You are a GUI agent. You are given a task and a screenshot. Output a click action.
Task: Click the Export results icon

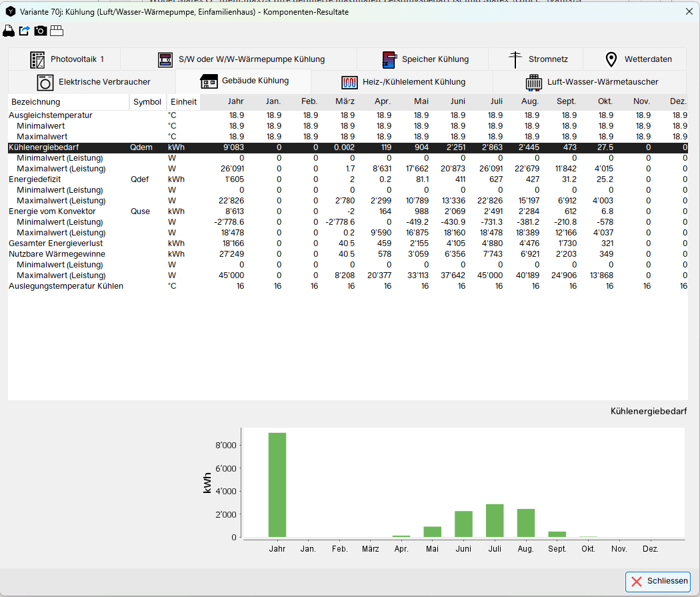click(x=25, y=30)
